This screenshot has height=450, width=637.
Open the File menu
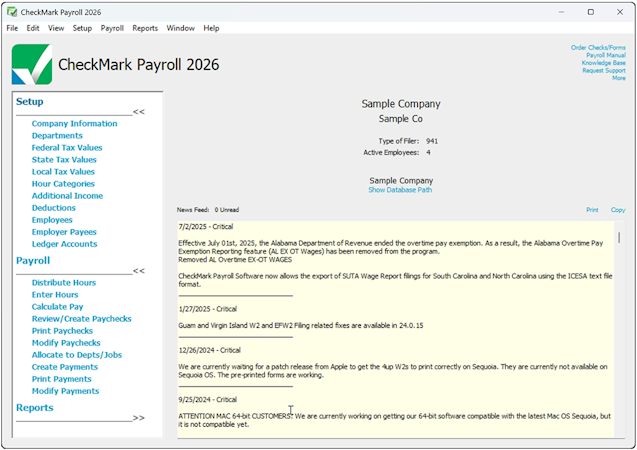coord(12,28)
